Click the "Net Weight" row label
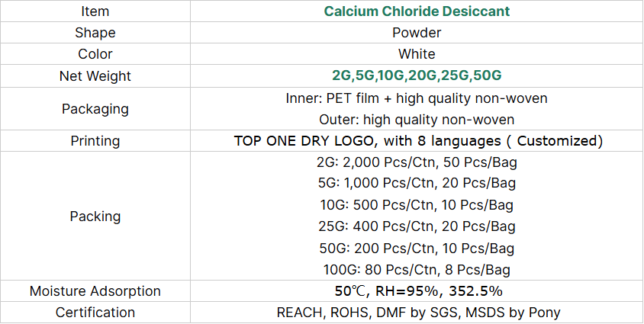 click(95, 76)
